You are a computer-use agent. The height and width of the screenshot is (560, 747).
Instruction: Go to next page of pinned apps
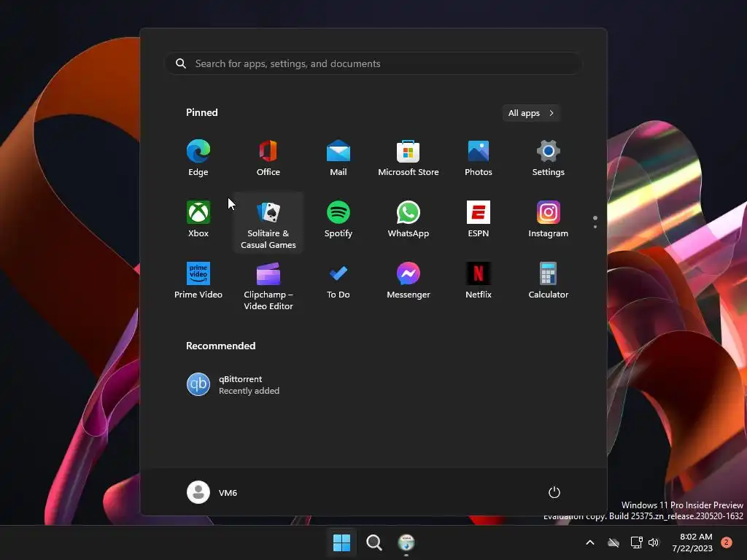[x=595, y=226]
